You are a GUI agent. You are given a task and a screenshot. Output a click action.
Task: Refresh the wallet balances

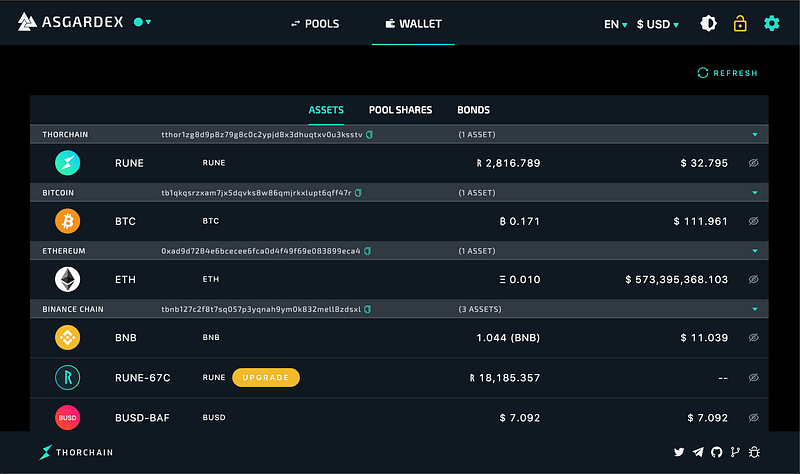[x=727, y=73]
